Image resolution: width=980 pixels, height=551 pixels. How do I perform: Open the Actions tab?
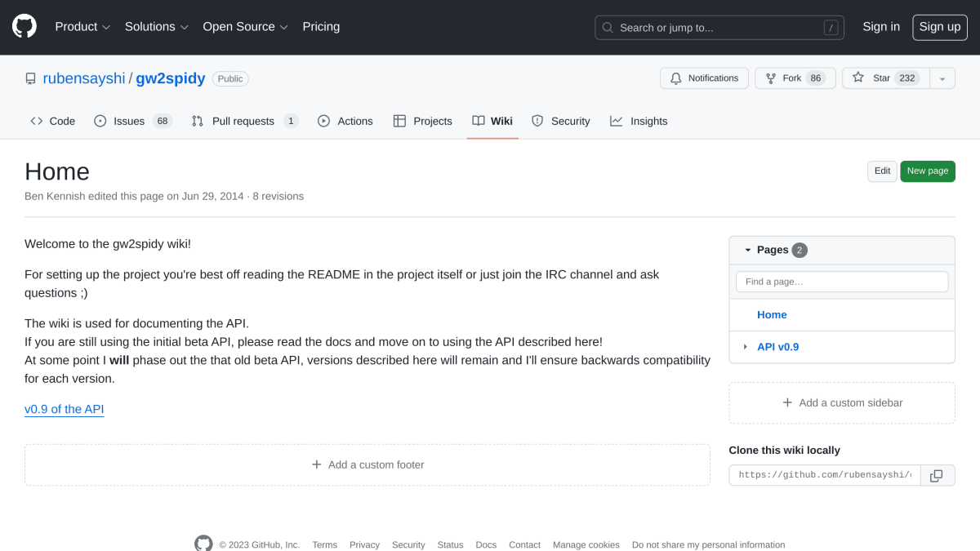(345, 121)
